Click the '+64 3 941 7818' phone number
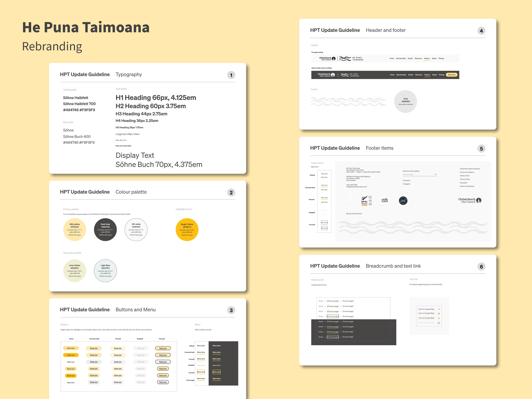The width and height of the screenshot is (532, 399). tap(352, 185)
